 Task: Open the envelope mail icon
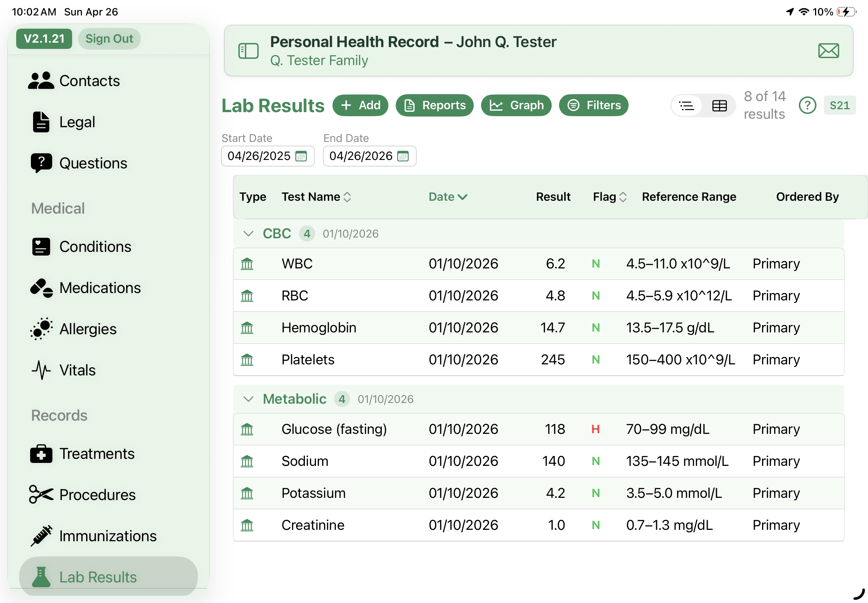828,51
